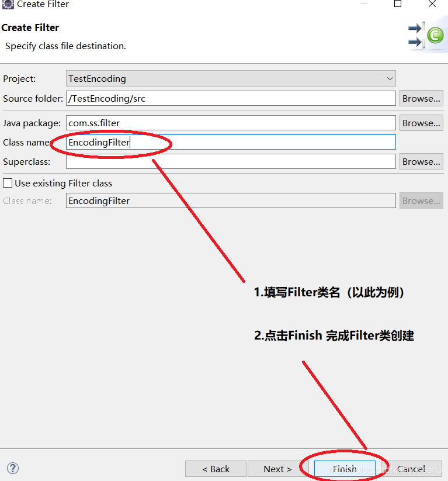Go to previous page with Back button
The width and height of the screenshot is (448, 481).
coord(216,469)
